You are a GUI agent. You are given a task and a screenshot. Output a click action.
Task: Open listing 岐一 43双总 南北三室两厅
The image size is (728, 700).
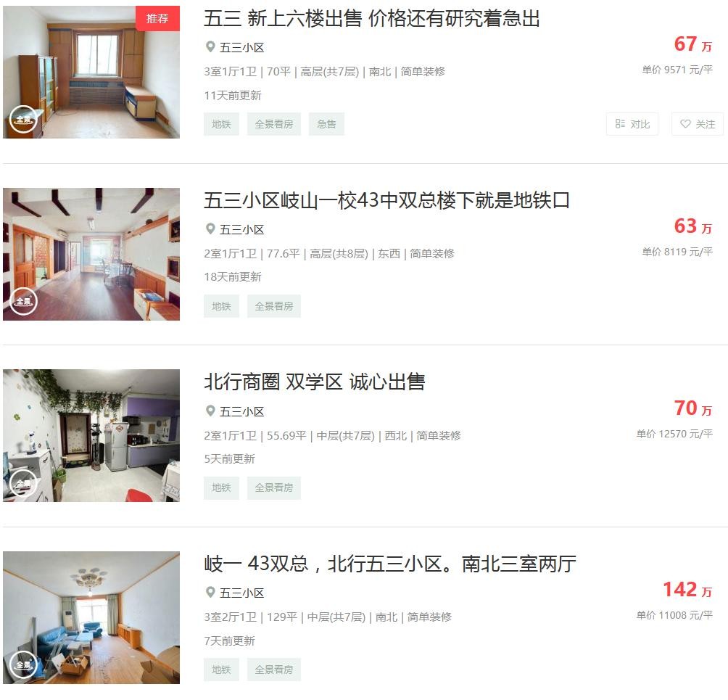click(390, 564)
